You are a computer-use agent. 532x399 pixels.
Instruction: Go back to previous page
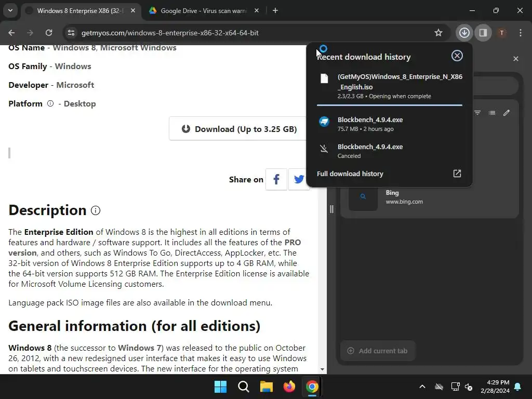click(11, 33)
